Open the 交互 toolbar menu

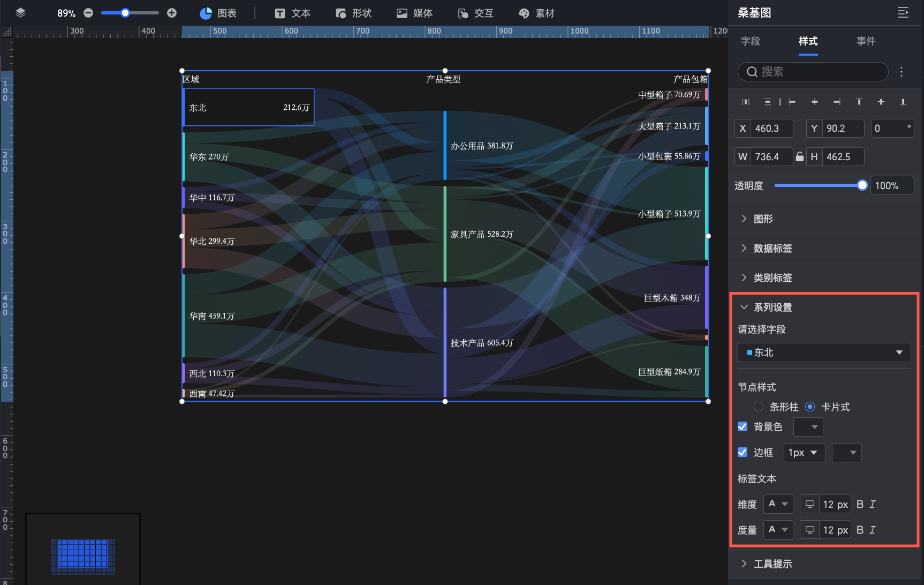point(475,13)
